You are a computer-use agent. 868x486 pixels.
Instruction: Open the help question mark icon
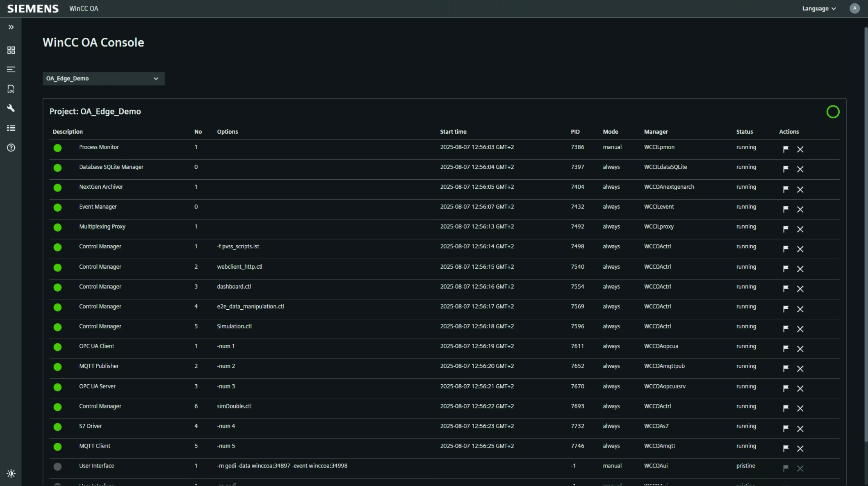coord(11,148)
